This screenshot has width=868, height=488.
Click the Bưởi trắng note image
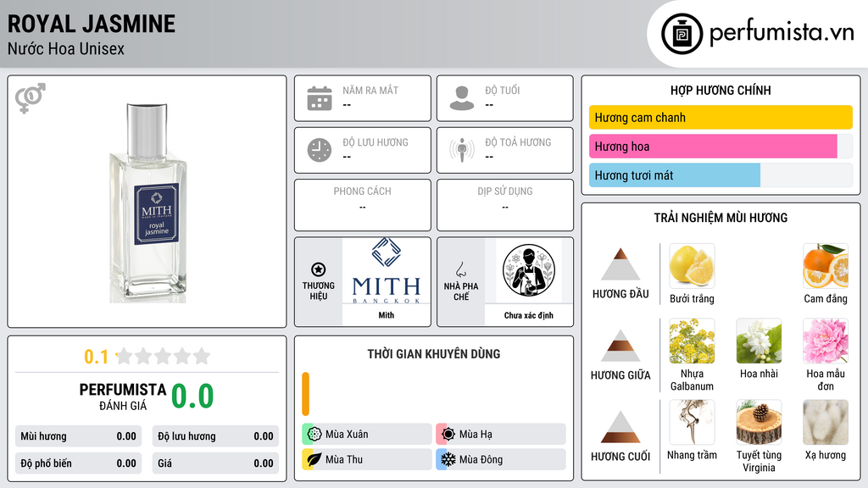692,266
